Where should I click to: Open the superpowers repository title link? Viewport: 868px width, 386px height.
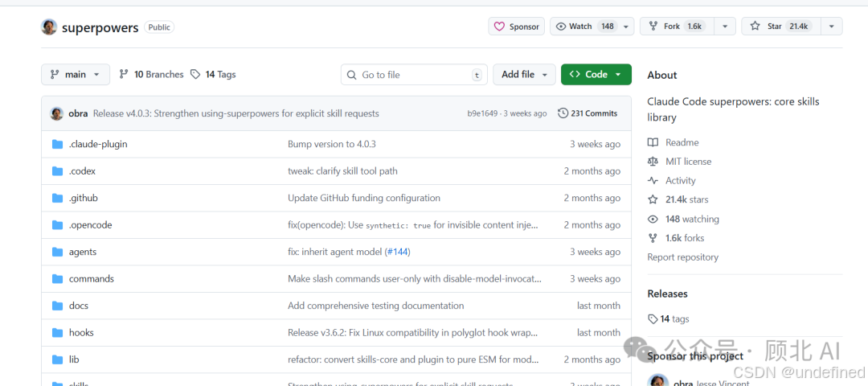click(100, 27)
